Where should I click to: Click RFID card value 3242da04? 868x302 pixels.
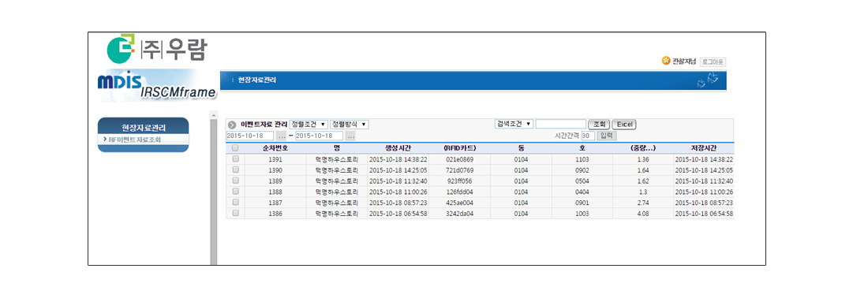(459, 213)
